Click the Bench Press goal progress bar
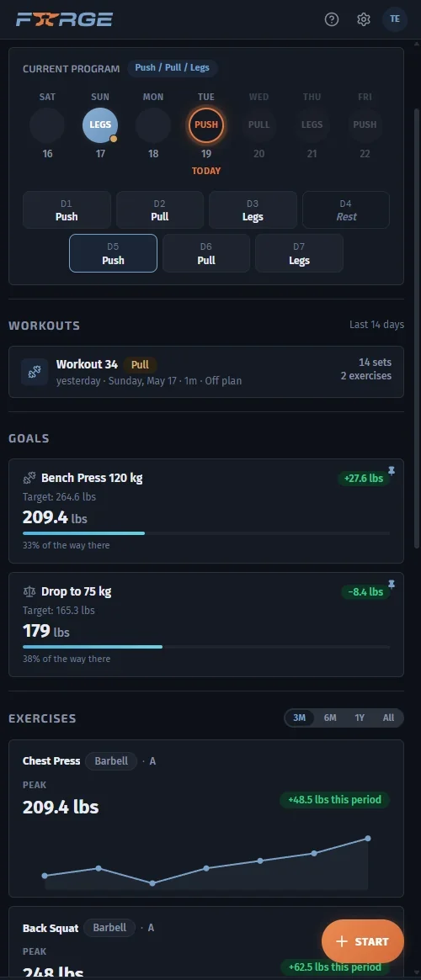This screenshot has width=421, height=980. tap(205, 533)
